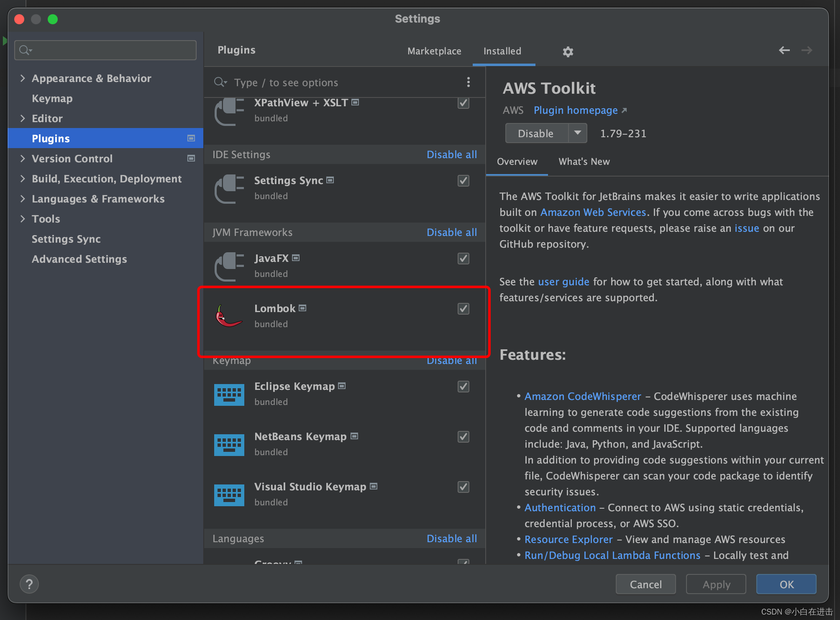Click the JavaFX plugin icon
Image resolution: width=840 pixels, height=620 pixels.
click(x=229, y=267)
